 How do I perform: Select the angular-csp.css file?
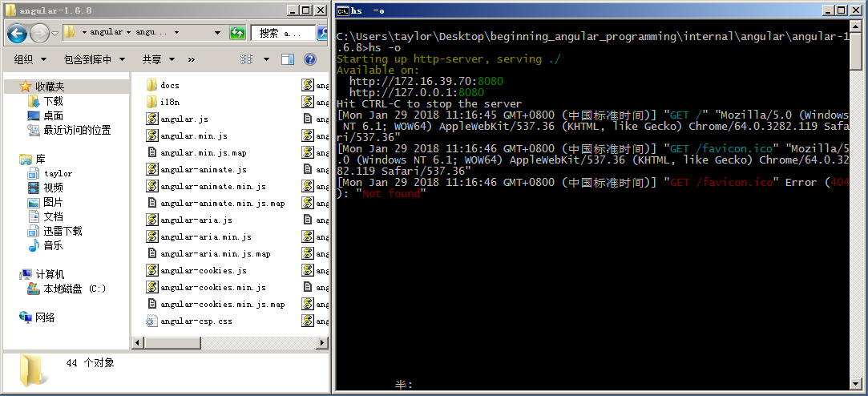pos(196,321)
